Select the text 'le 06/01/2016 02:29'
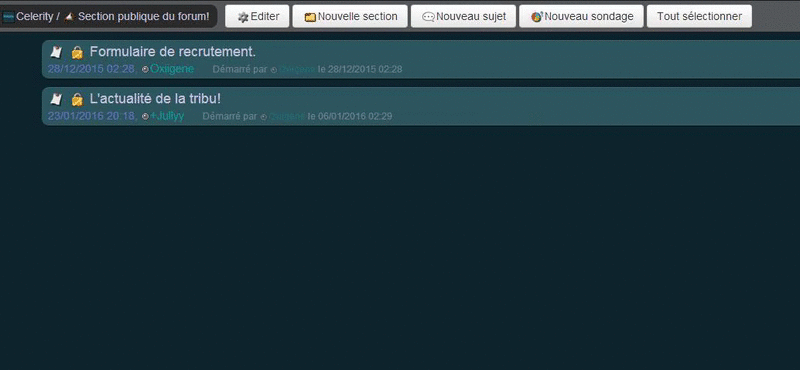The image size is (800, 370). [x=350, y=117]
